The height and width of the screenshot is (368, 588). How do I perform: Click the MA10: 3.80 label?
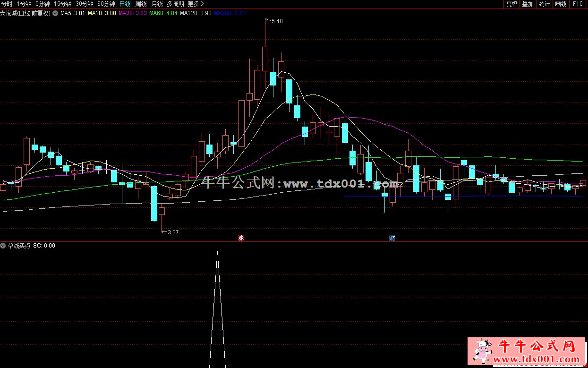coord(102,13)
